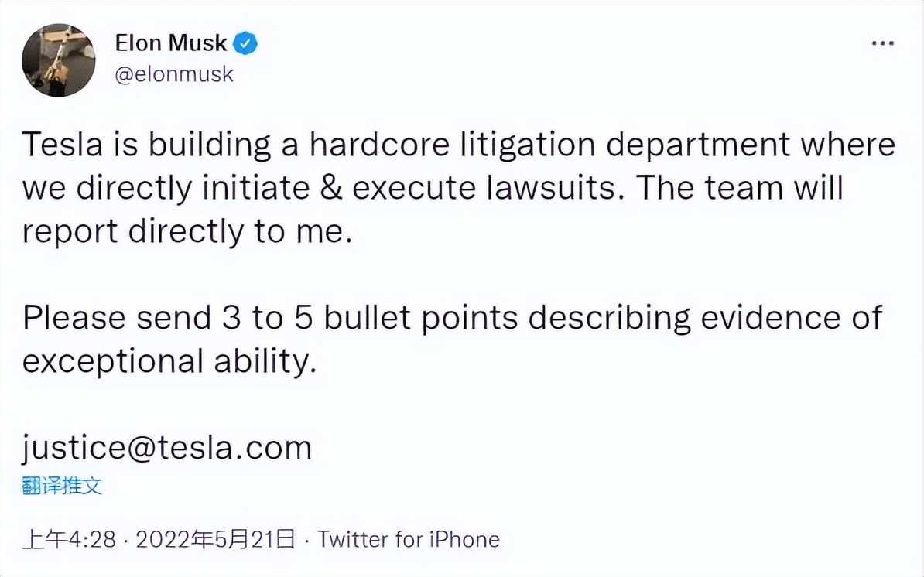Open the Twitter for iPhone source link
This screenshot has width=924, height=577.
click(409, 539)
